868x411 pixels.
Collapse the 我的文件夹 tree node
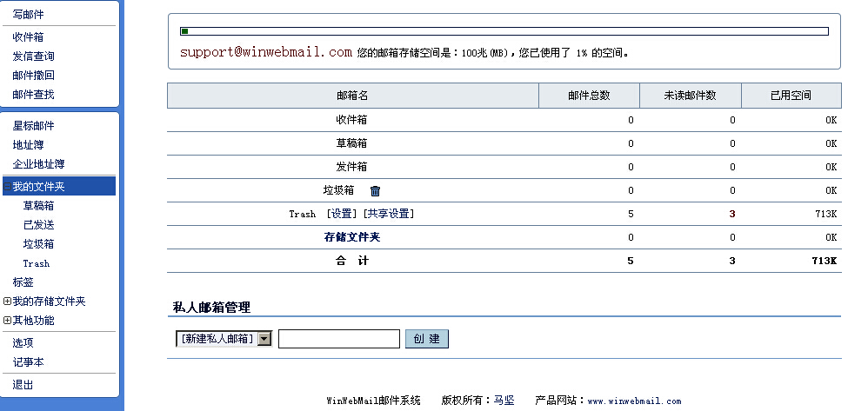coord(7,187)
